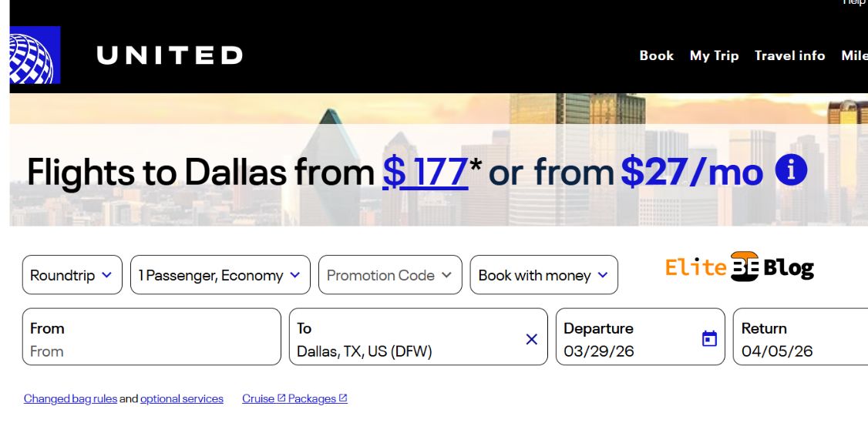Open the My Trip menu
868x433 pixels.
coord(714,55)
